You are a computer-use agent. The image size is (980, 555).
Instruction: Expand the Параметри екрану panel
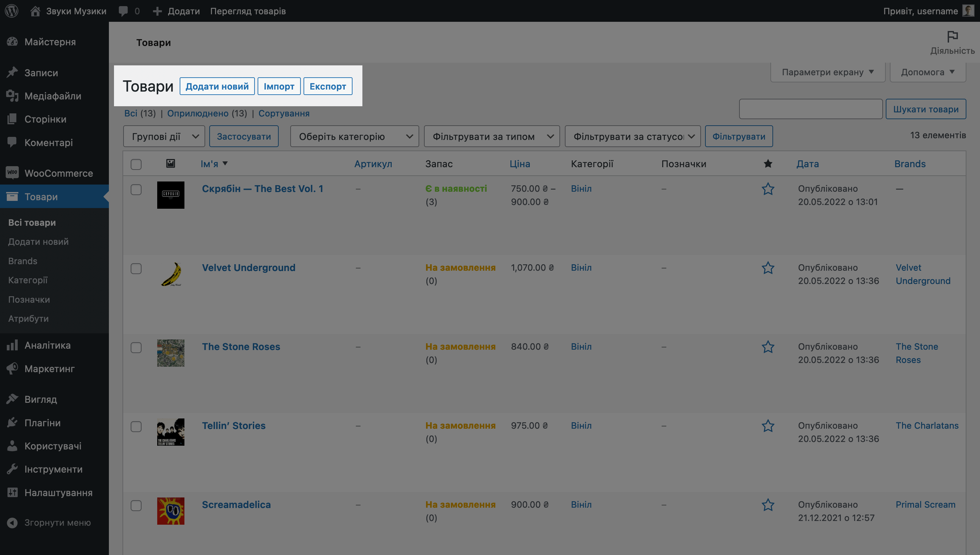pyautogui.click(x=828, y=72)
